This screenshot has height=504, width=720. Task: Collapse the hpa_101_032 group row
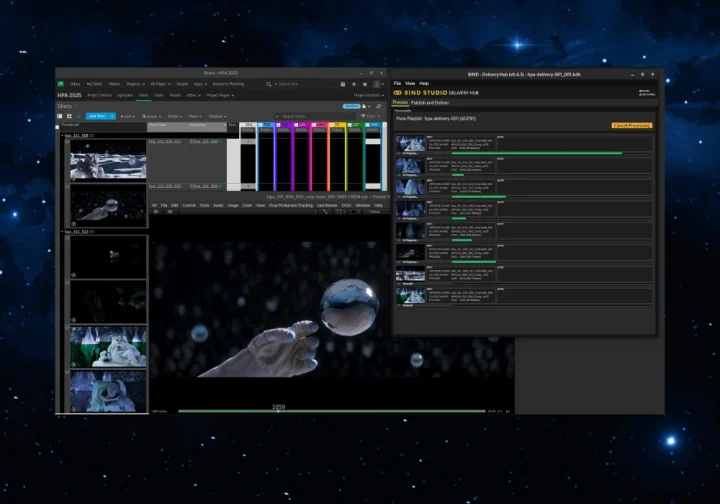(x=62, y=232)
